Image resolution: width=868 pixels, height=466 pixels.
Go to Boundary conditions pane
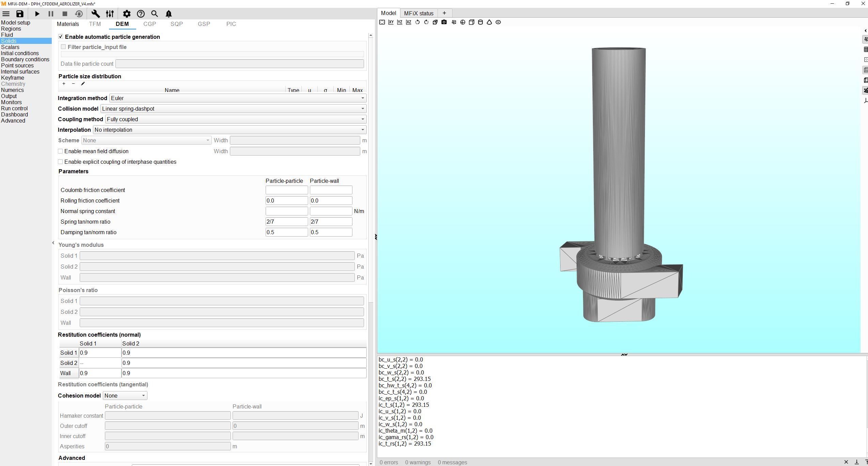(25, 59)
